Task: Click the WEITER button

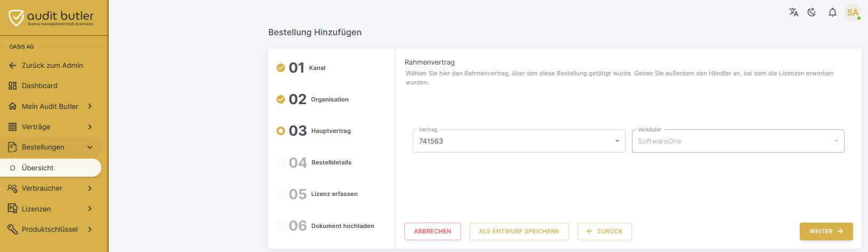Action: [x=826, y=231]
